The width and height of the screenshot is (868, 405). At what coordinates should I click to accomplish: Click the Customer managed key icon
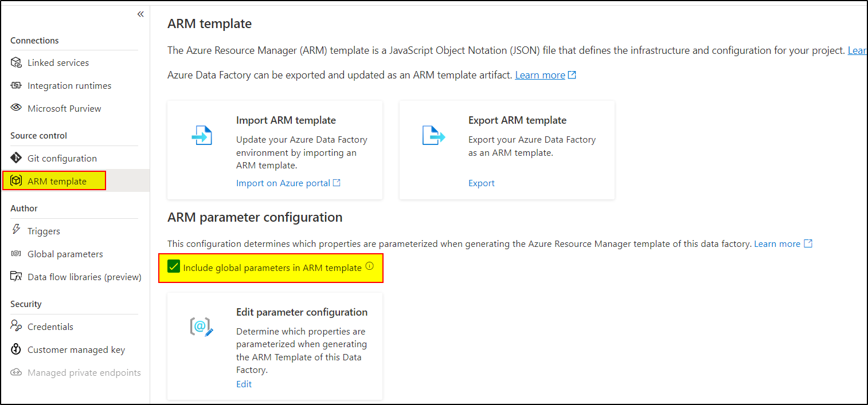[16, 349]
